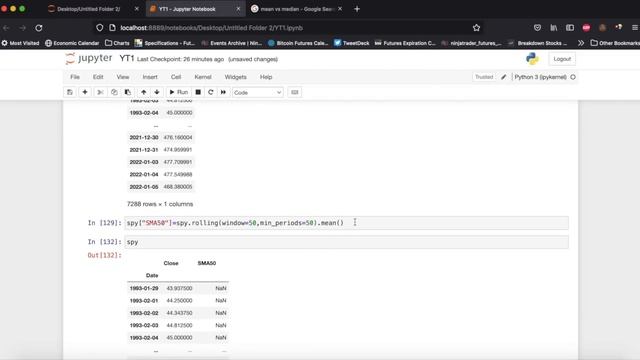640x360 pixels.
Task: Open the Widgets menu
Action: pos(236,77)
